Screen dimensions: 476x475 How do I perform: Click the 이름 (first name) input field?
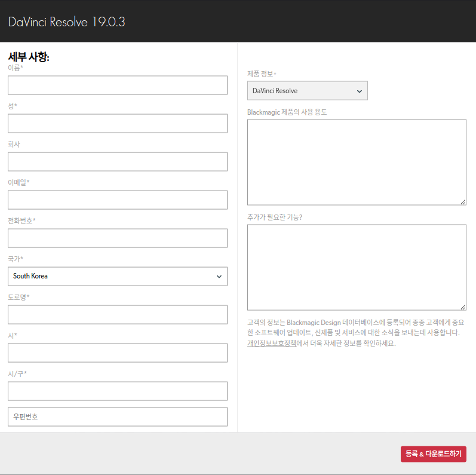click(118, 85)
